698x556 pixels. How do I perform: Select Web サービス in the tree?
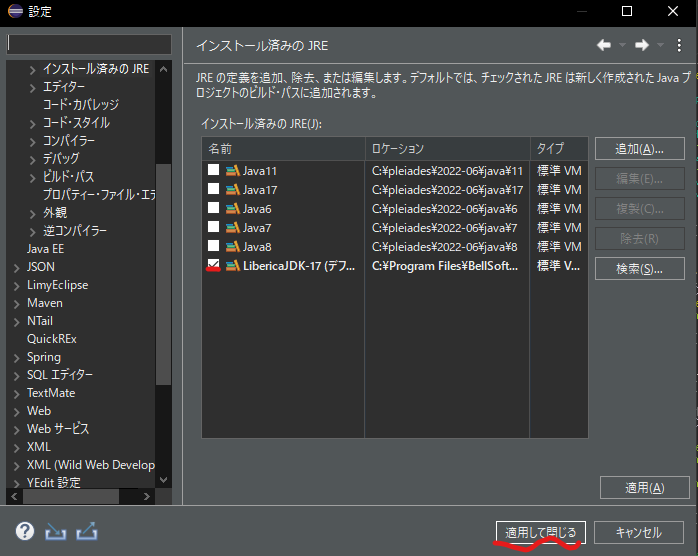click(58, 429)
